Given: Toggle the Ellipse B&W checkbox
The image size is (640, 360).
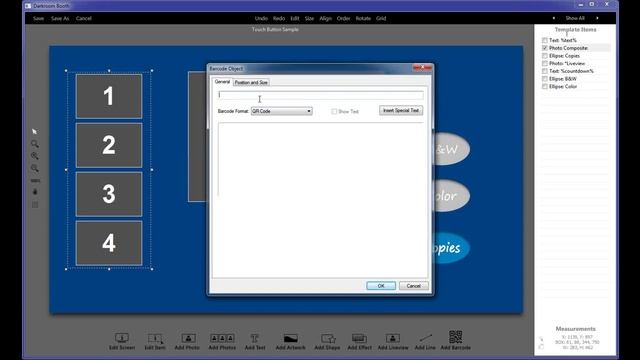Looking at the screenshot, I should 544,79.
